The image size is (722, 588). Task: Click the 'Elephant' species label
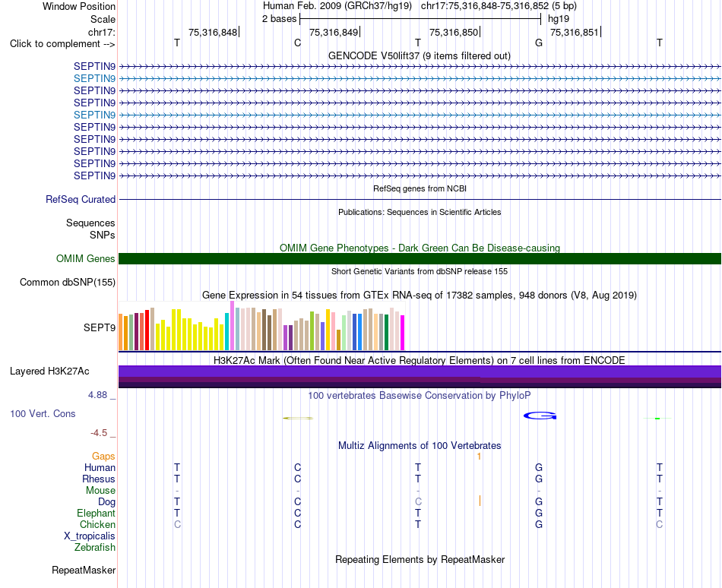(x=96, y=514)
